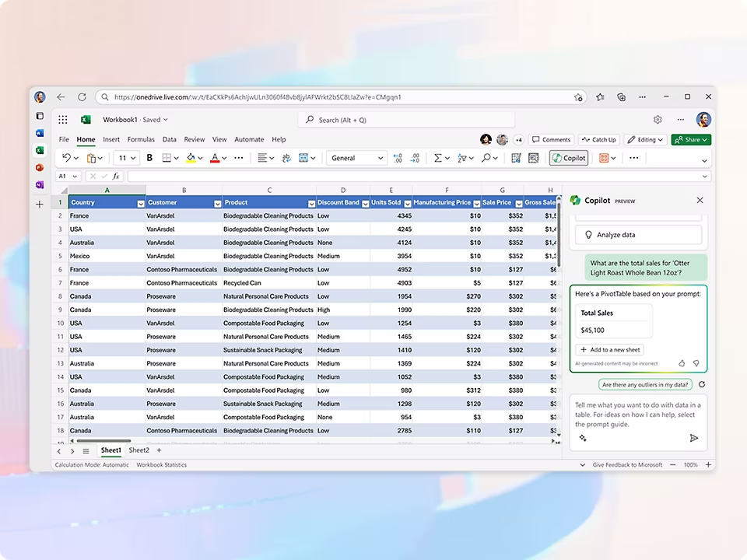Click the orange add-ins grid icon

[x=604, y=158]
